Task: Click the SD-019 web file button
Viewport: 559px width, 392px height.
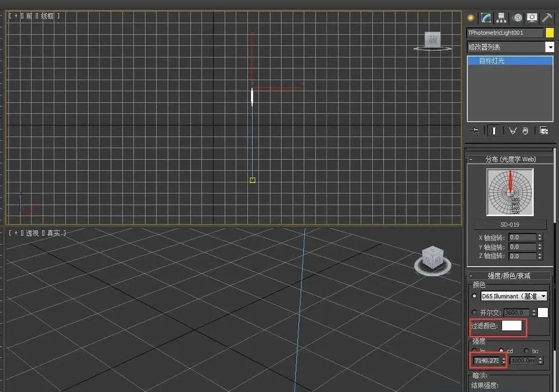Action: (x=510, y=224)
